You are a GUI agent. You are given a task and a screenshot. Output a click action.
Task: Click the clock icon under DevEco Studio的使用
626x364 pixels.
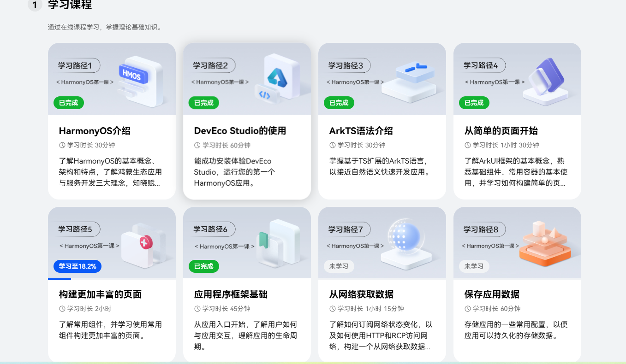coord(197,145)
